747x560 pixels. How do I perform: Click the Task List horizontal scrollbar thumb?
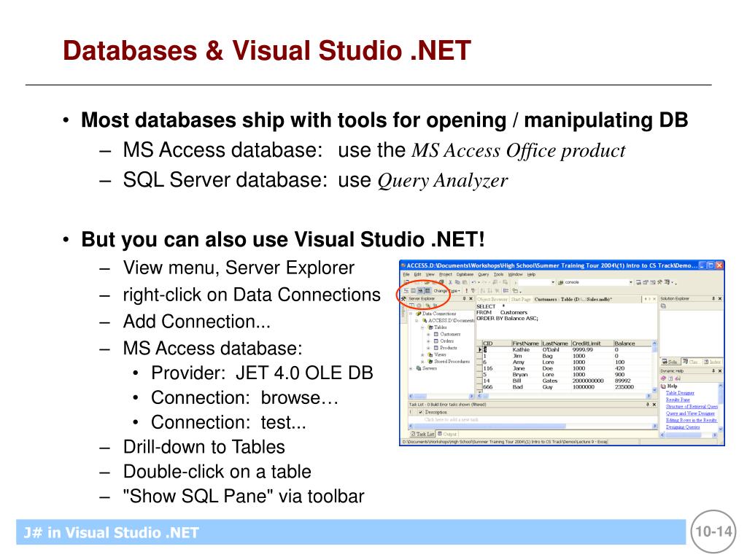pos(489,426)
